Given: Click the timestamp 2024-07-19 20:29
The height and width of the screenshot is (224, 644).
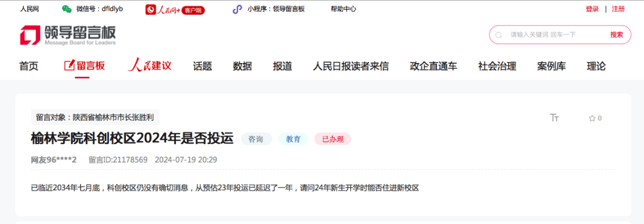Looking at the screenshot, I should [x=185, y=160].
